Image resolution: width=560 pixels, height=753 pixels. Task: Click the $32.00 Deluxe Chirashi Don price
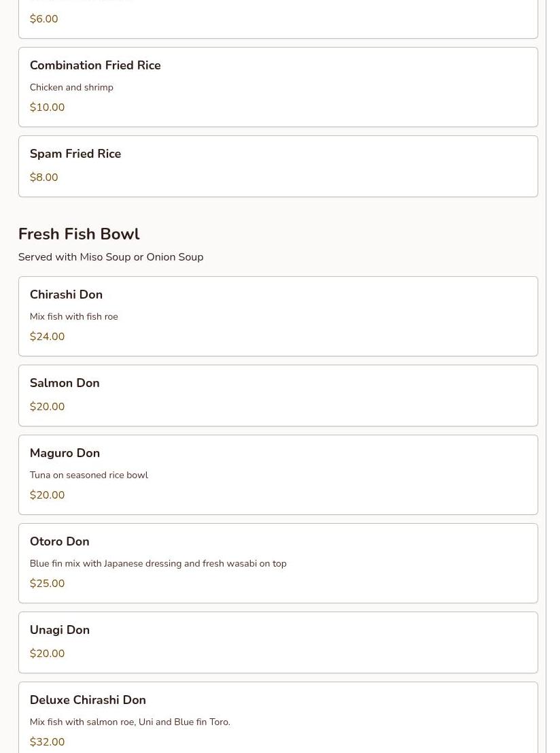tap(47, 742)
